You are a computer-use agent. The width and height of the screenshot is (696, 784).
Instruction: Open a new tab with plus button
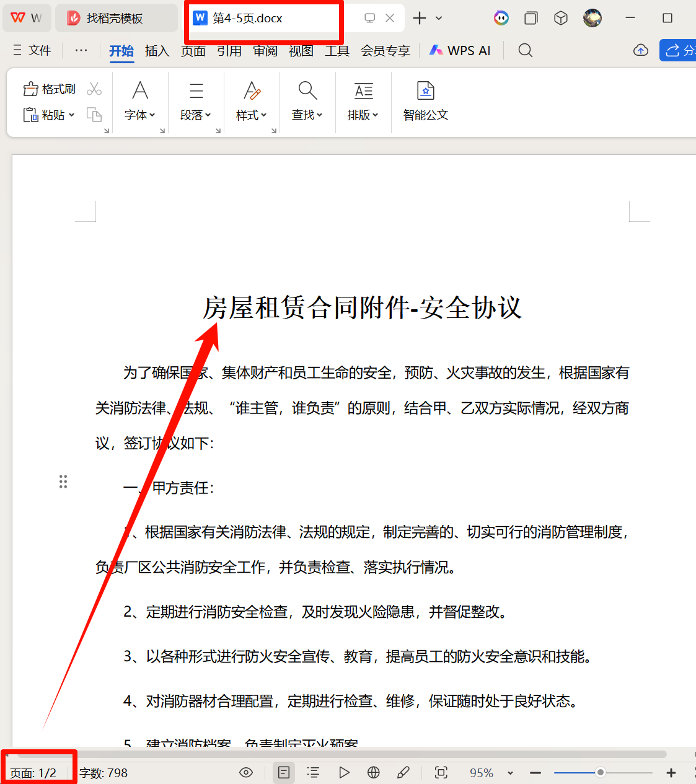pyautogui.click(x=420, y=18)
